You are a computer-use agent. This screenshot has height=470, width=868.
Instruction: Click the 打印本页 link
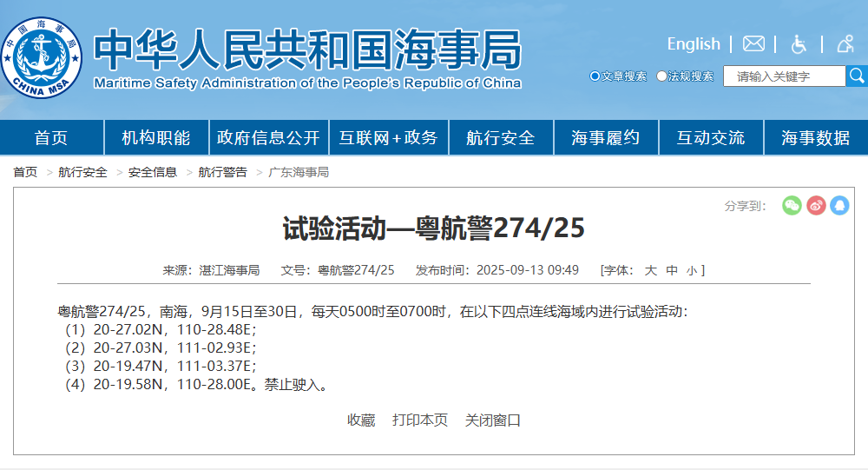[x=420, y=420]
